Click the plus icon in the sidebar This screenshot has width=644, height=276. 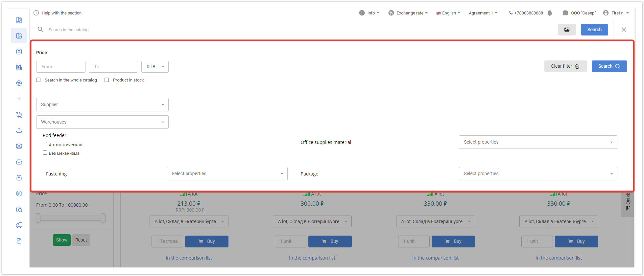tap(19, 99)
